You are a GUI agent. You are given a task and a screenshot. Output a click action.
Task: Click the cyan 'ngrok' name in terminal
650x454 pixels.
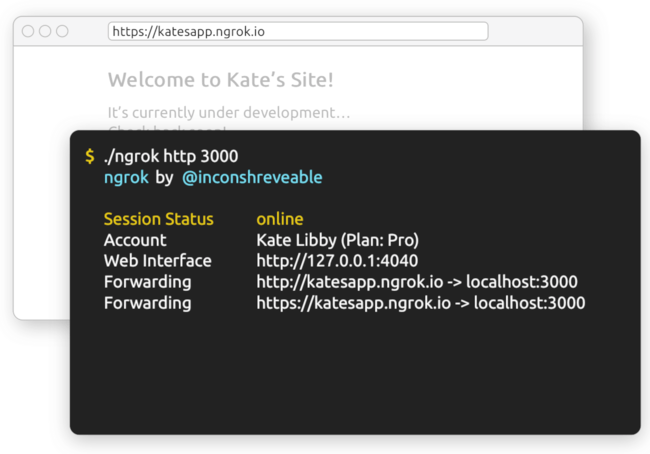pyautogui.click(x=126, y=177)
